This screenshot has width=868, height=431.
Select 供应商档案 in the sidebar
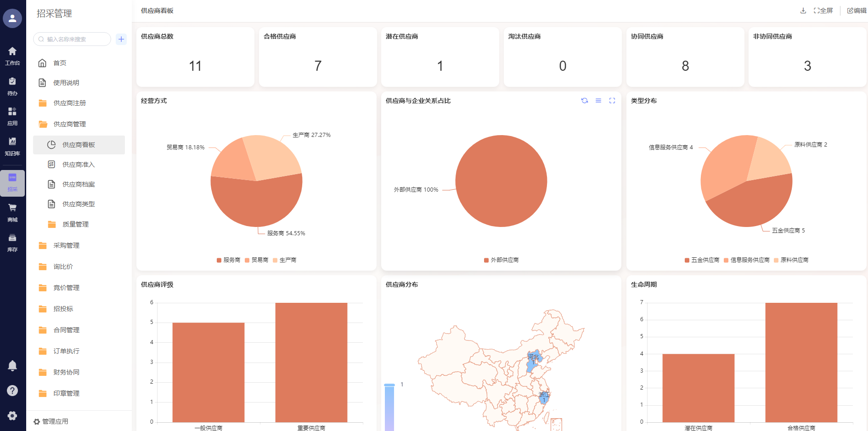click(78, 184)
